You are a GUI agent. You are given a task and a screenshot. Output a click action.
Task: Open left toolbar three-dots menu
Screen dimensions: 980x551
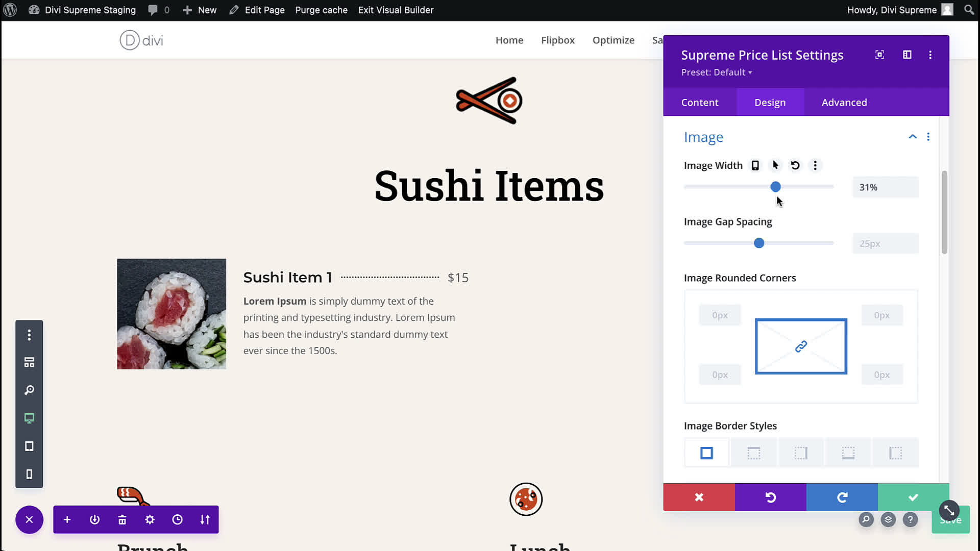coord(29,335)
